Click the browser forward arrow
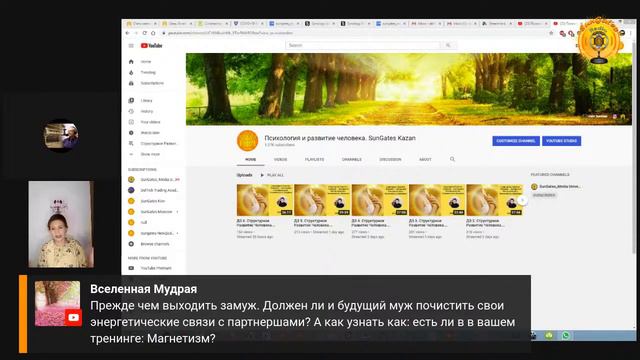The height and width of the screenshot is (360, 640). (x=136, y=33)
